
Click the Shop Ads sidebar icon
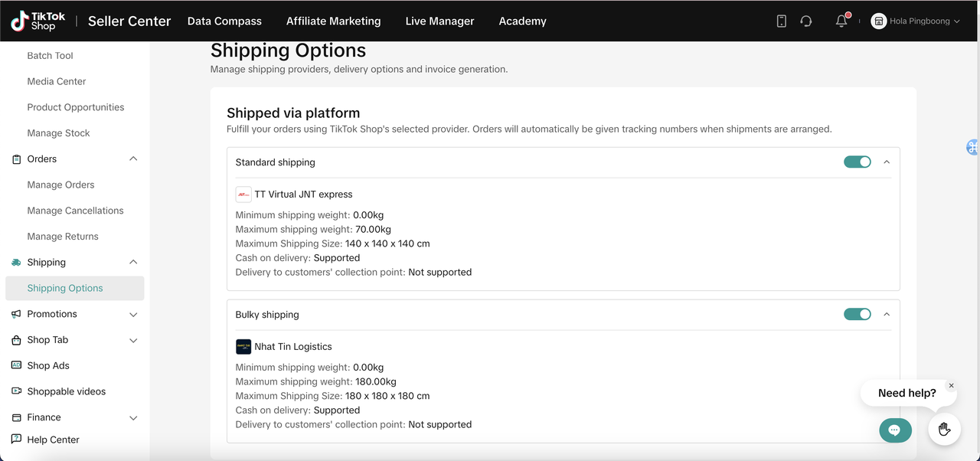pos(16,365)
